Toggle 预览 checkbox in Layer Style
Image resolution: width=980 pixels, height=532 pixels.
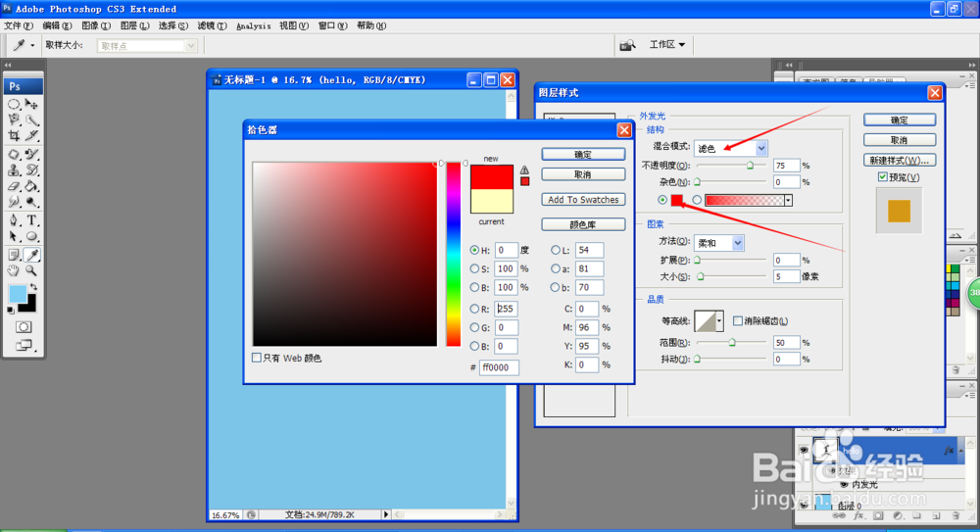[x=883, y=177]
